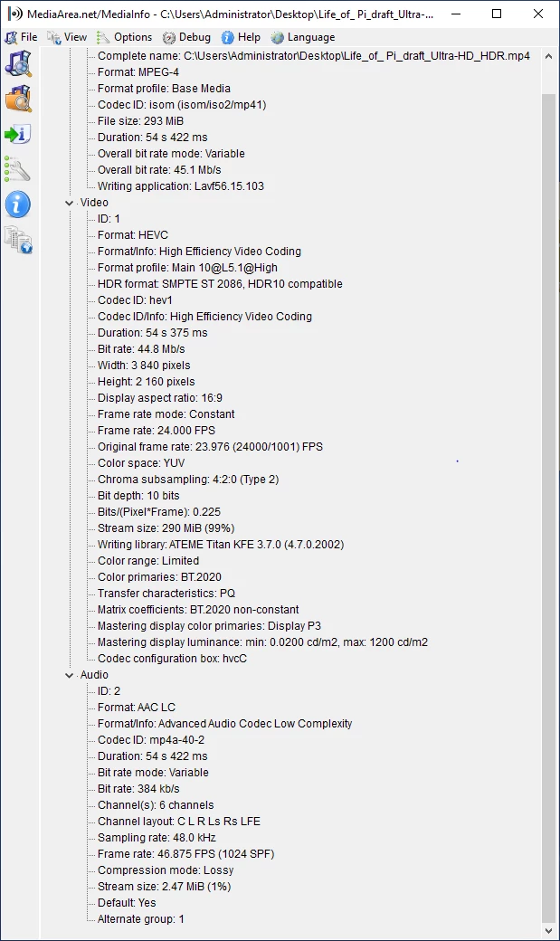Select 'Format: HEVC' row
The height and width of the screenshot is (941, 560).
(x=133, y=235)
